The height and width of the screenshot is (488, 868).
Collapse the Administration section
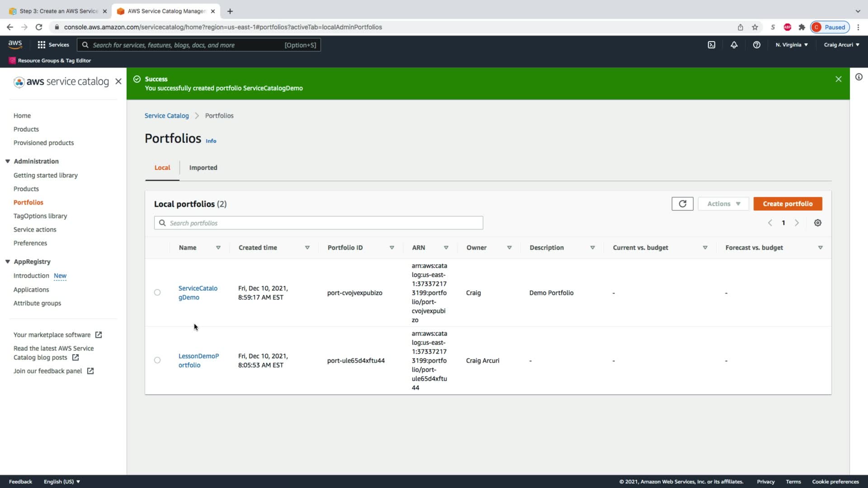[8, 161]
